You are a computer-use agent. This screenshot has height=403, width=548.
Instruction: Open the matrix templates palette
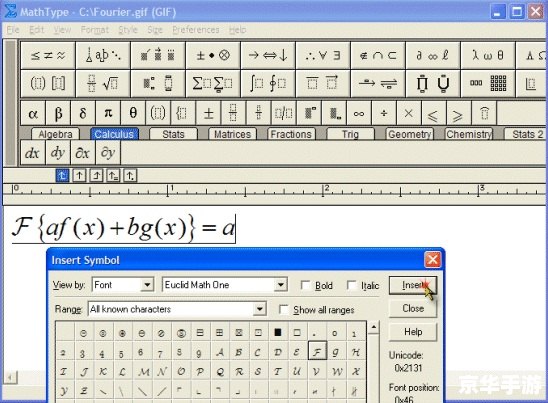488,83
